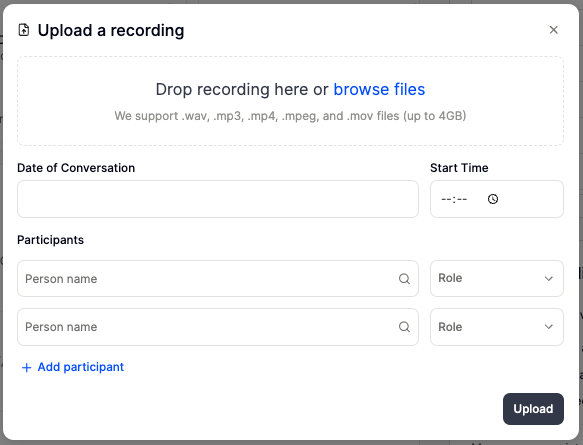Click the upload file icon beside title

click(24, 30)
